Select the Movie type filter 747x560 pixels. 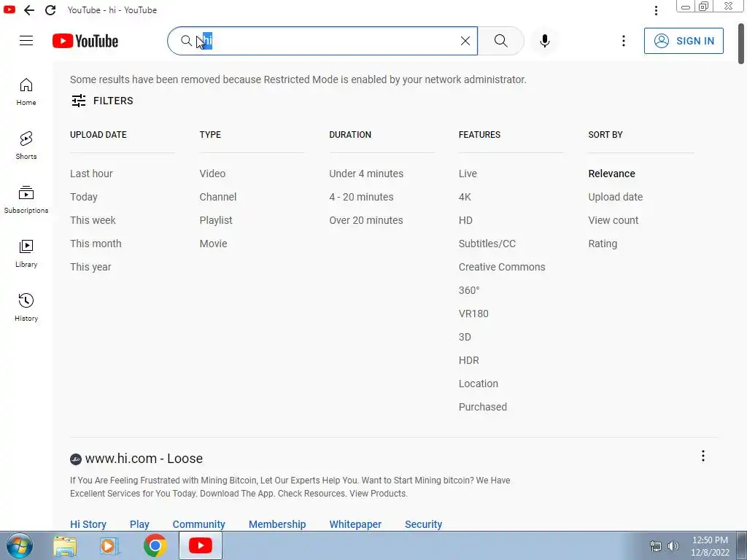(x=214, y=244)
